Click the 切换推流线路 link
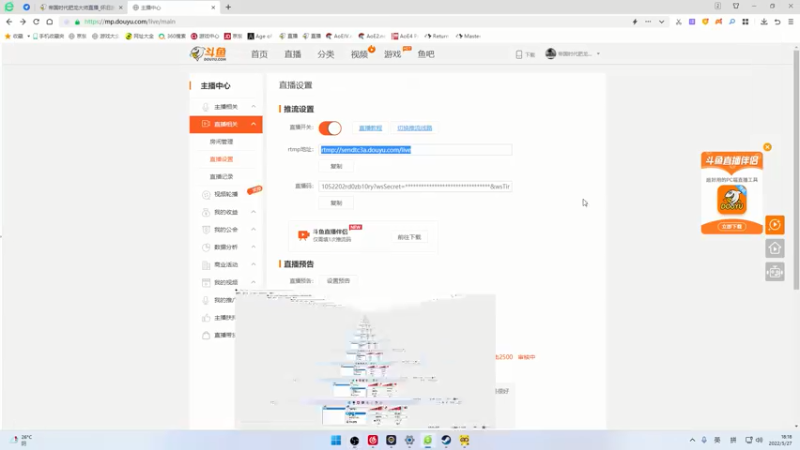The width and height of the screenshot is (800, 450). click(x=414, y=128)
